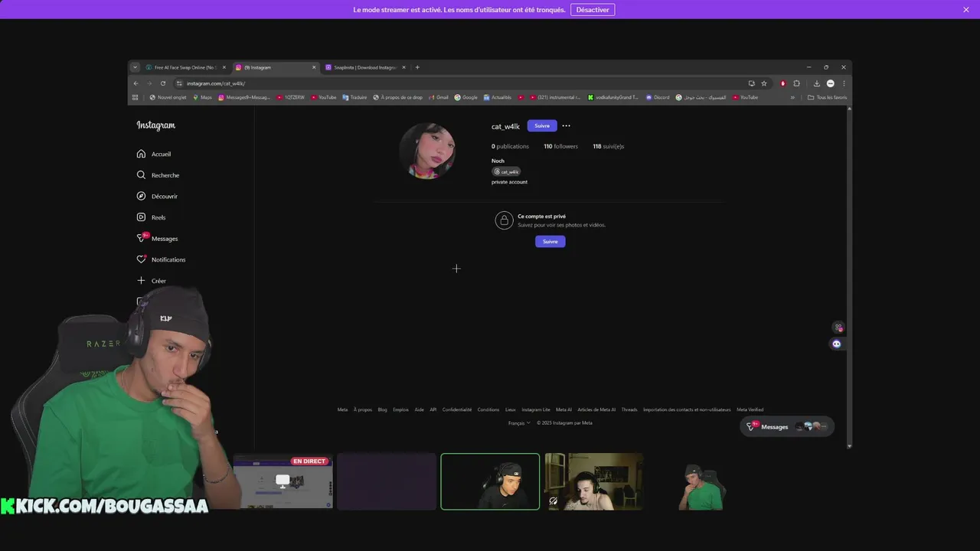Click 118 suivi(e)s count
This screenshot has height=551, width=980.
608,146
